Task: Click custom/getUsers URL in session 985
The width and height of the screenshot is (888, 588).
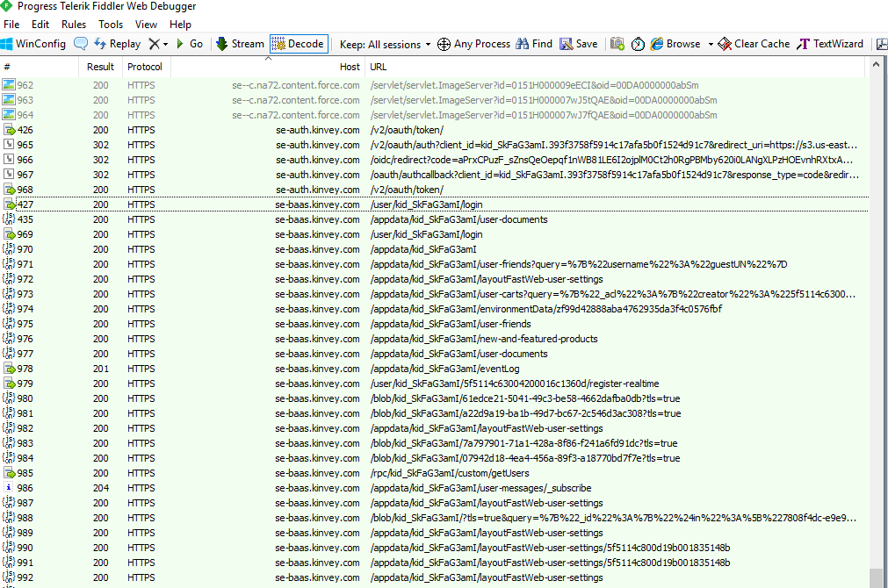Action: pos(450,472)
